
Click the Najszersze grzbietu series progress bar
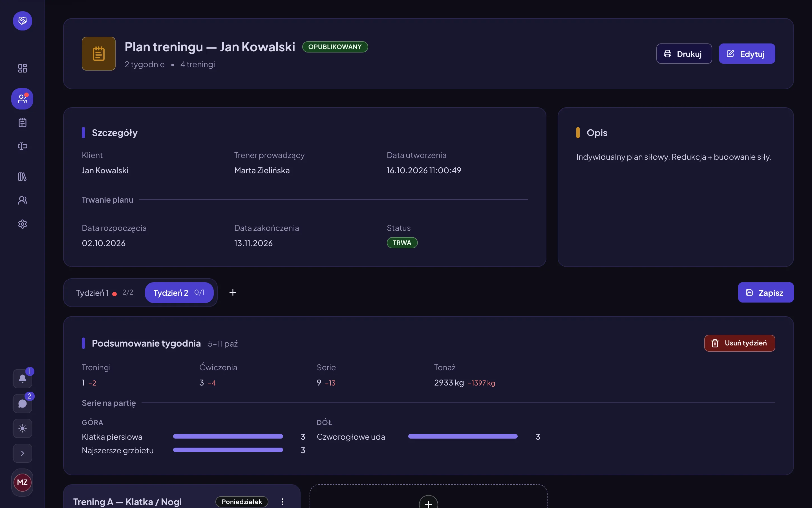click(x=228, y=450)
